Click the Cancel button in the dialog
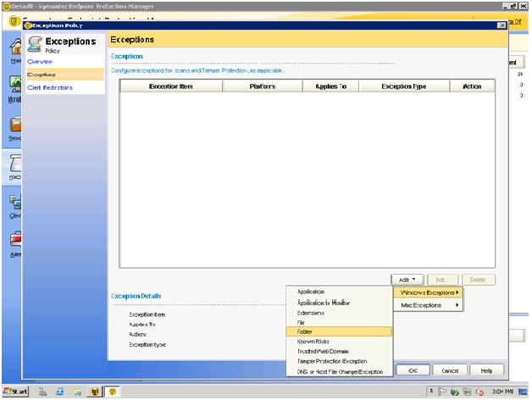 pos(450,370)
